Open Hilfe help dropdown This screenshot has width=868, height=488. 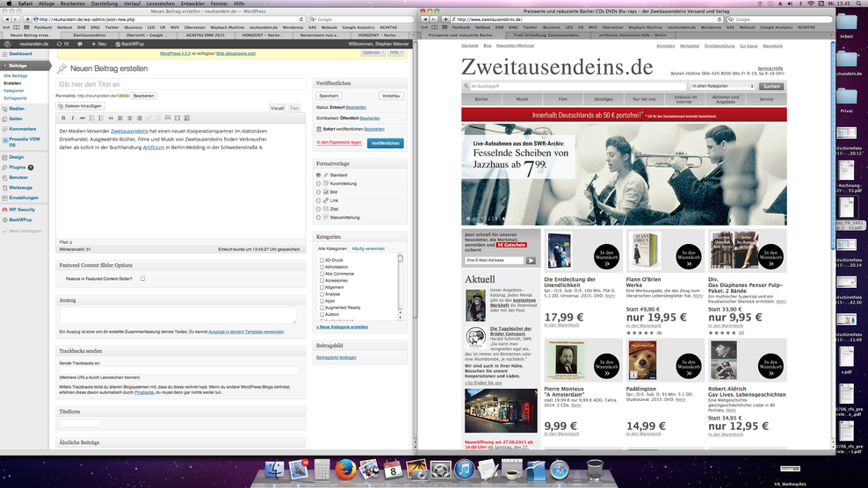(x=396, y=53)
